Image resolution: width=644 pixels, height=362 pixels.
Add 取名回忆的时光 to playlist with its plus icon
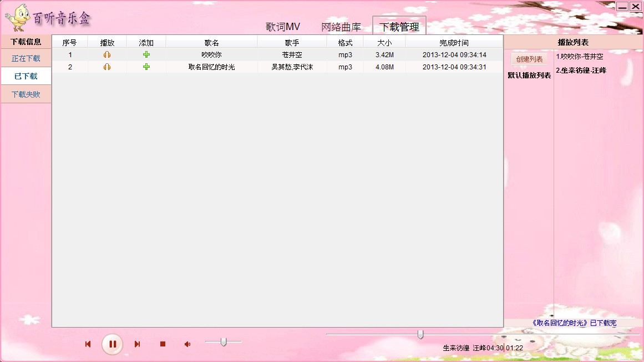(146, 67)
